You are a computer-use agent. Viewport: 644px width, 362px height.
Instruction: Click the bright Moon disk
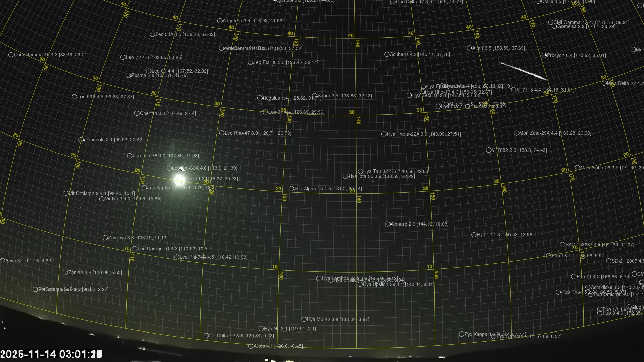pos(180,179)
